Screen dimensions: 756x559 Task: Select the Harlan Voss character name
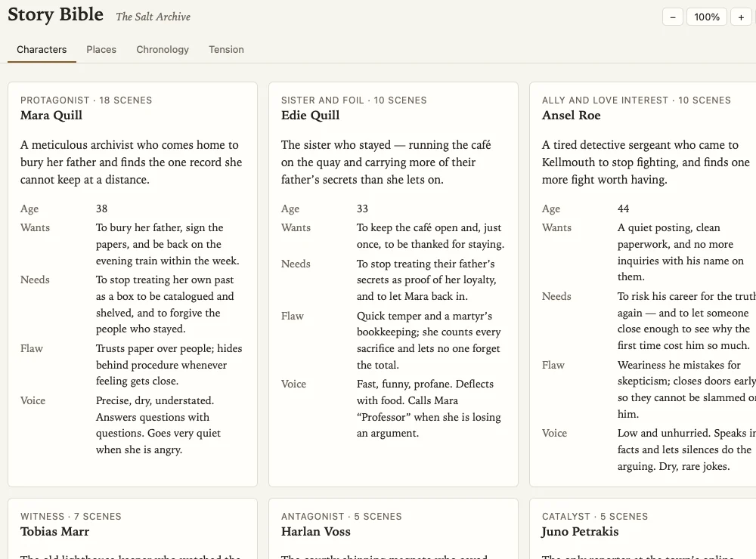[x=316, y=532]
